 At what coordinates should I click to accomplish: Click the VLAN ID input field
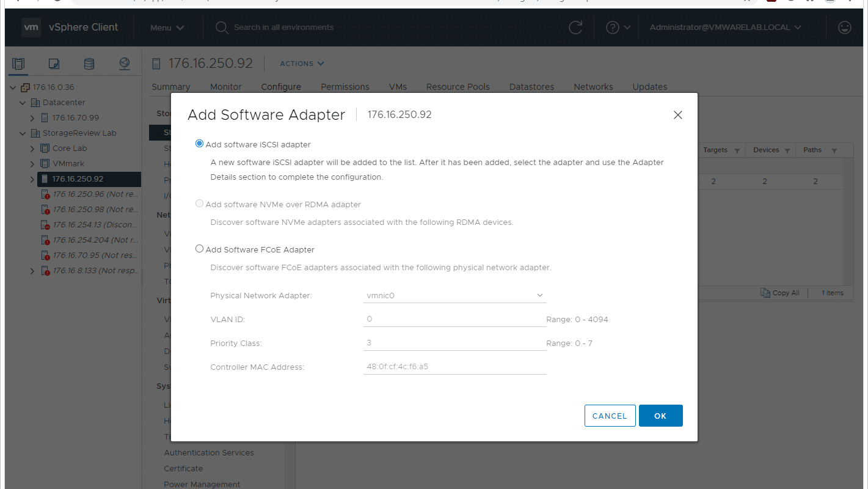[x=454, y=319]
